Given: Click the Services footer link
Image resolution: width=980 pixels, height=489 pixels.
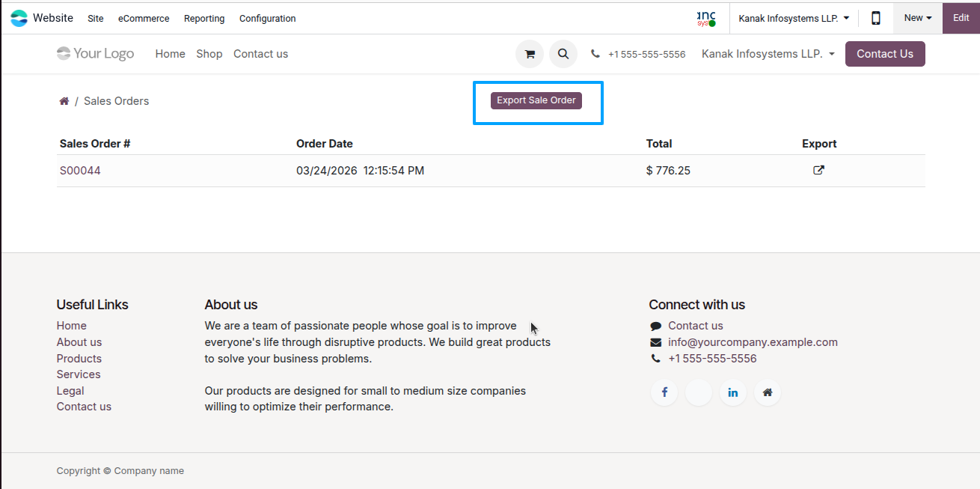Looking at the screenshot, I should [79, 374].
